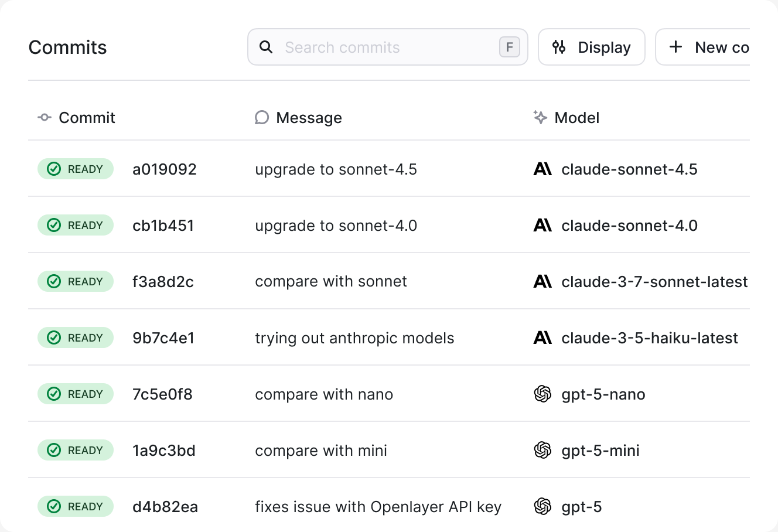Click the sliders icon on the Display button
Screen dimensions: 778x532
point(559,47)
